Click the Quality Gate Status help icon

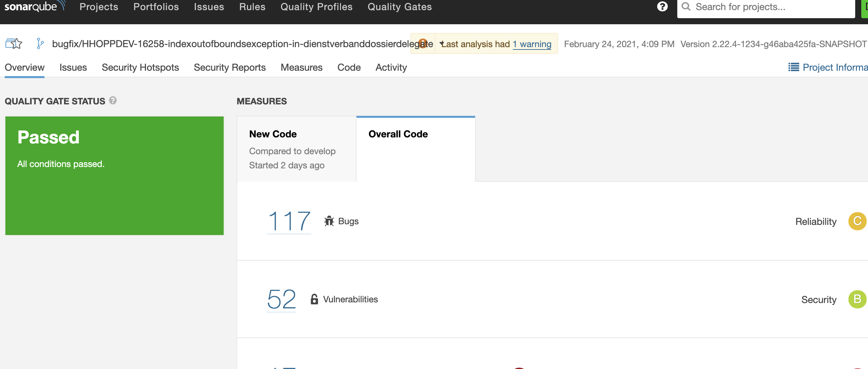(113, 100)
